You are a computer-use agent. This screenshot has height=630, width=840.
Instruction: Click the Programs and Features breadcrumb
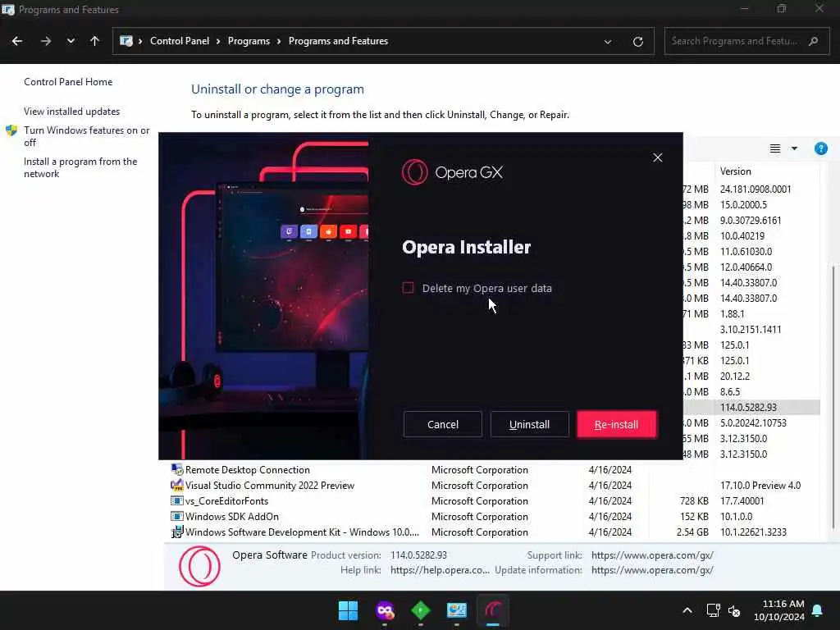pyautogui.click(x=338, y=41)
